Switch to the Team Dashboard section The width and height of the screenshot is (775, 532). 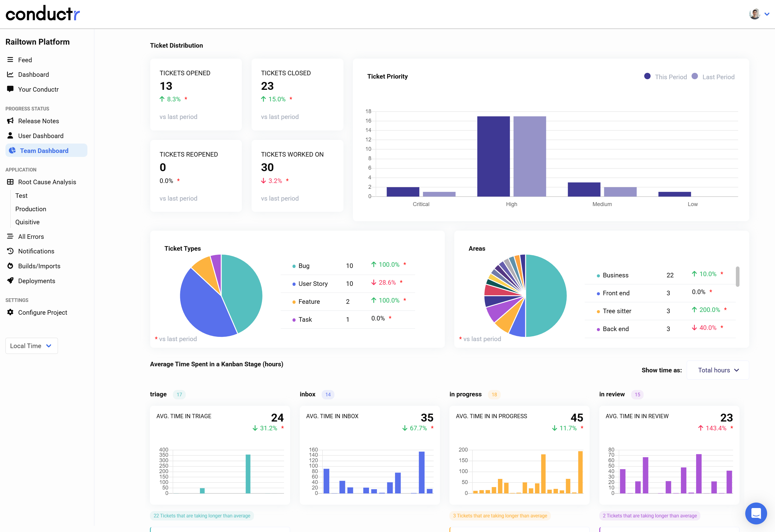44,151
